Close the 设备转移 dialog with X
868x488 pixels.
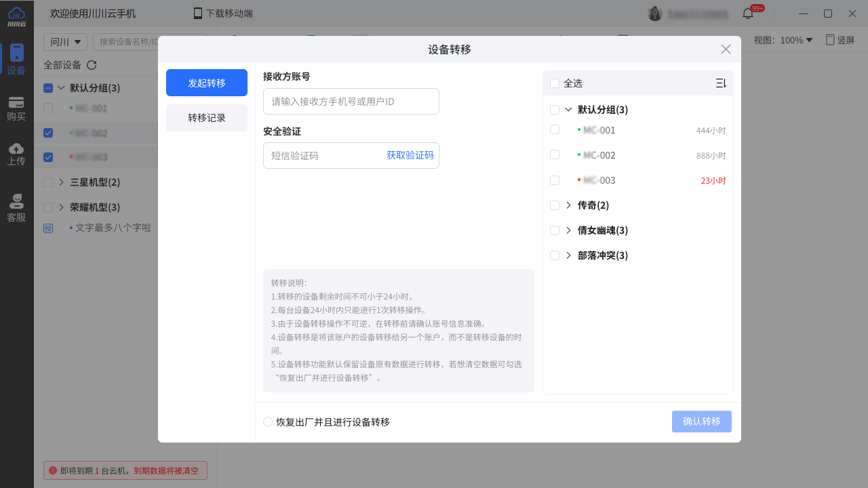(726, 49)
